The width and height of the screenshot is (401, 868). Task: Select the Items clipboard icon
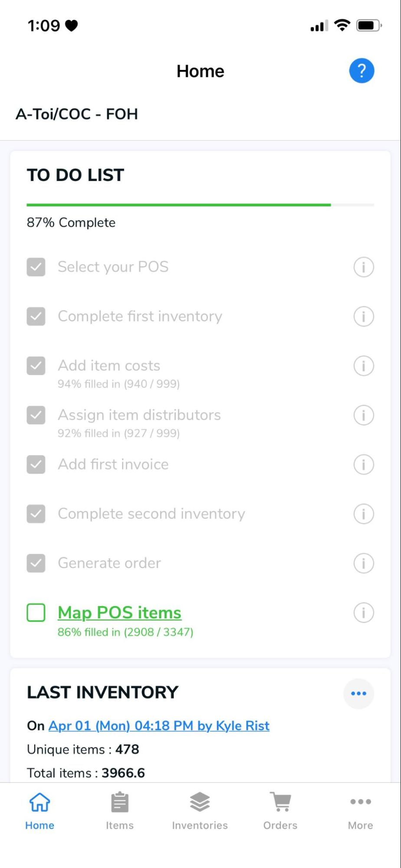120,802
